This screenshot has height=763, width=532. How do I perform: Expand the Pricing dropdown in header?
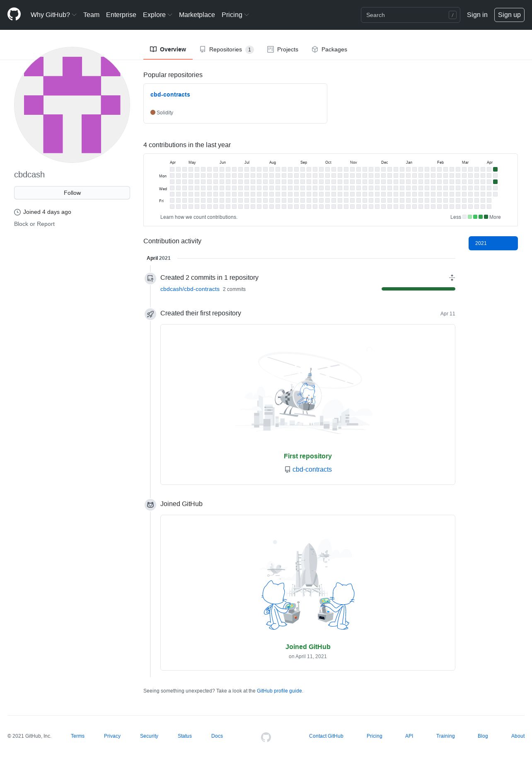tap(235, 15)
